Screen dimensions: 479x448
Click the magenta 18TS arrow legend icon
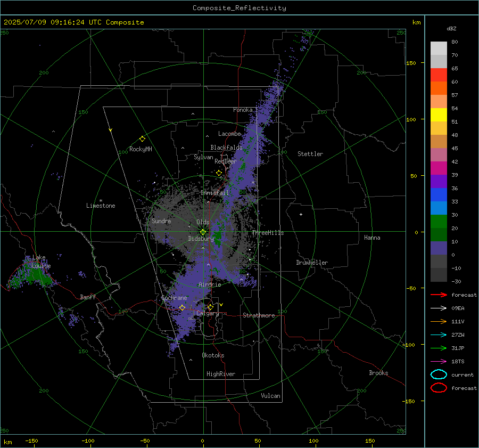(439, 362)
